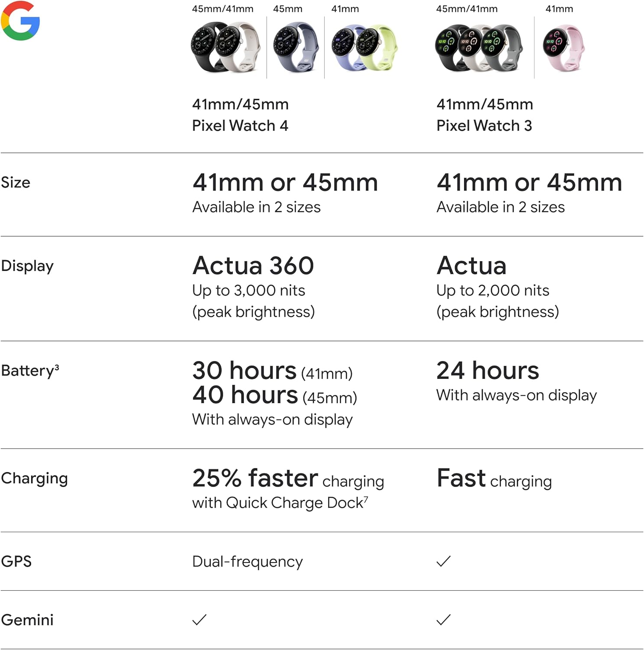This screenshot has height=650, width=644.
Task: Click the Battery row label
Action: (29, 370)
